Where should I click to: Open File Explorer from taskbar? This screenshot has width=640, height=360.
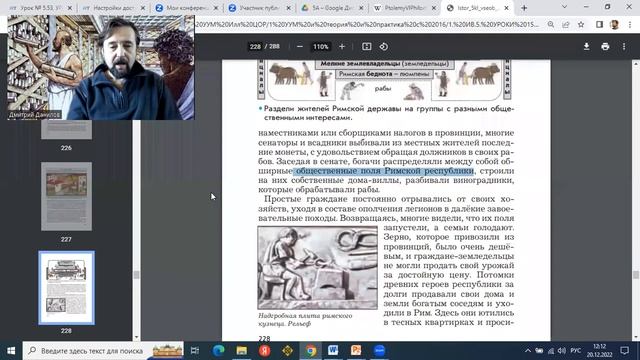[x=242, y=351]
